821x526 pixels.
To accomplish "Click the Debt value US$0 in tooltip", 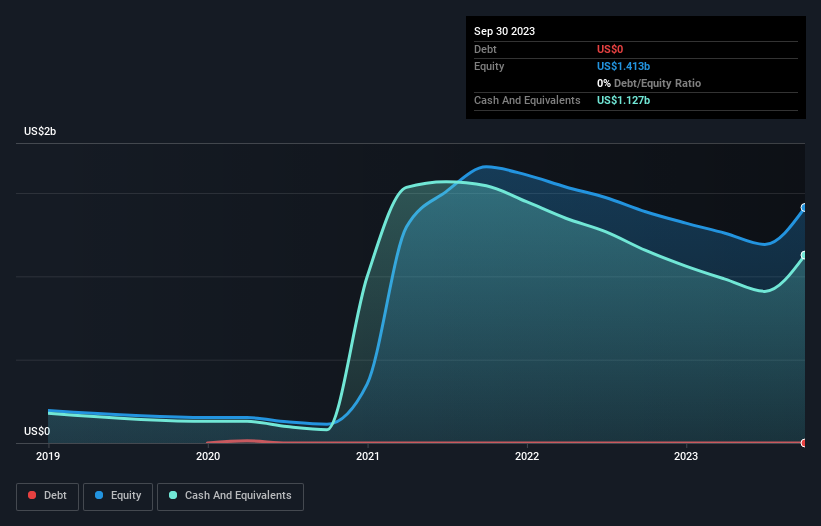I will click(610, 49).
